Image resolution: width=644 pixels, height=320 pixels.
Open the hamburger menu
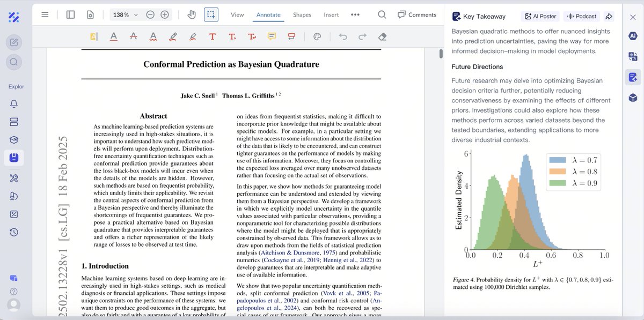[45, 14]
